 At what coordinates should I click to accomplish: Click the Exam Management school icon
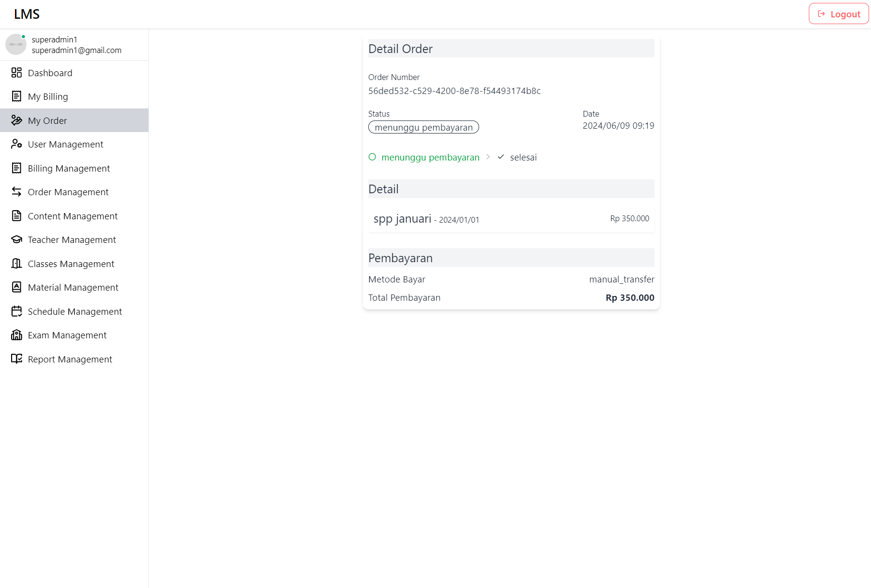(16, 335)
